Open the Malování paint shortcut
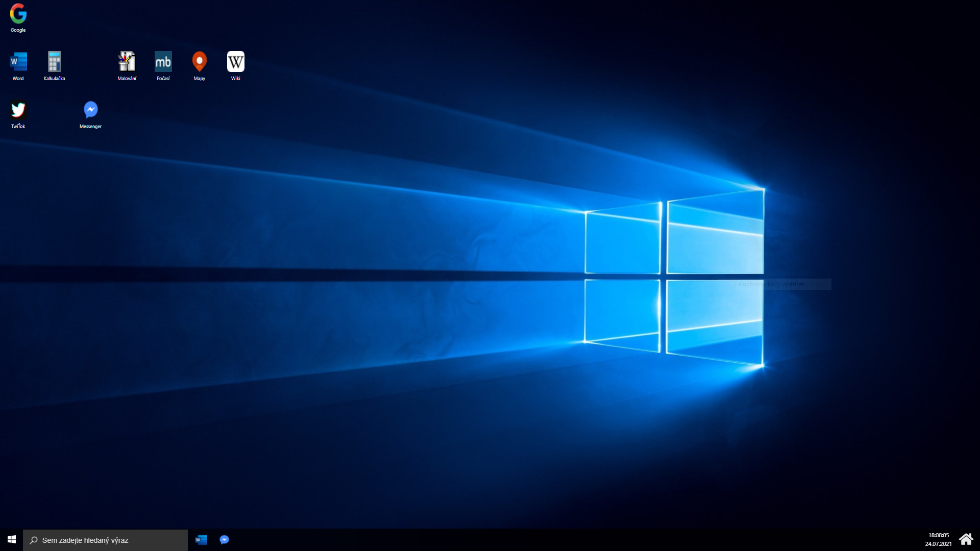 point(127,66)
